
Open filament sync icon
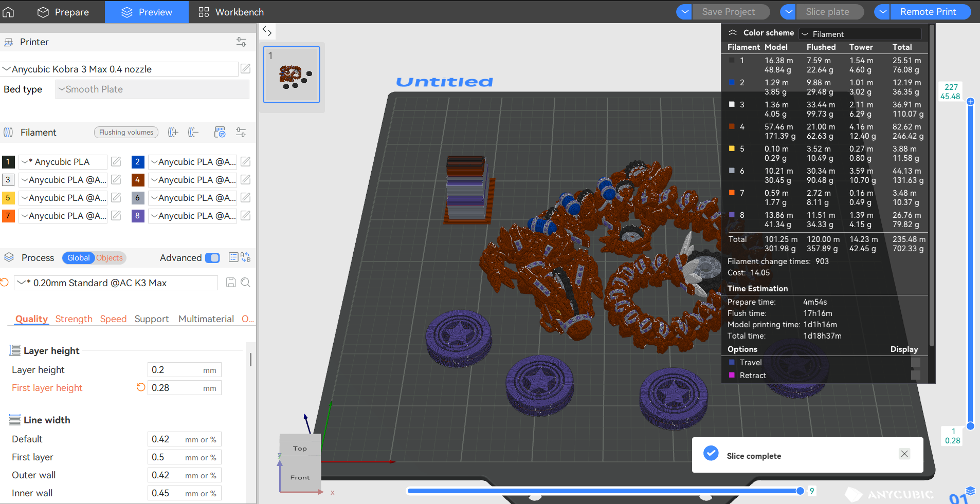point(220,133)
